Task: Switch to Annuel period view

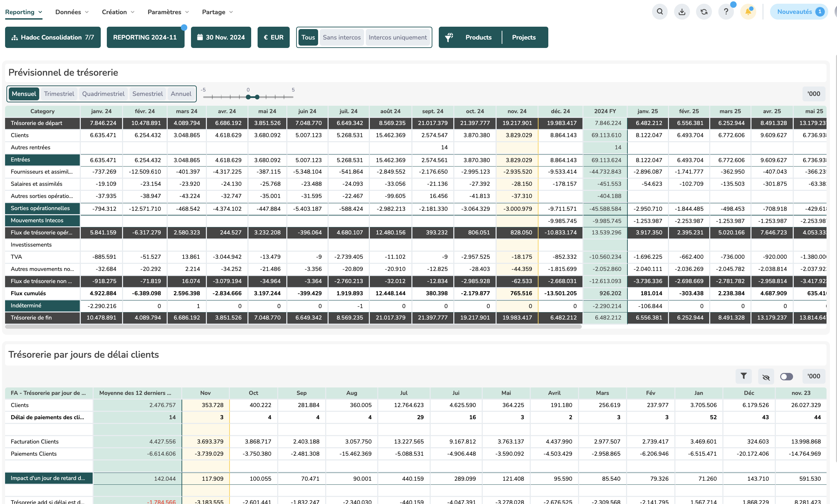Action: [181, 94]
